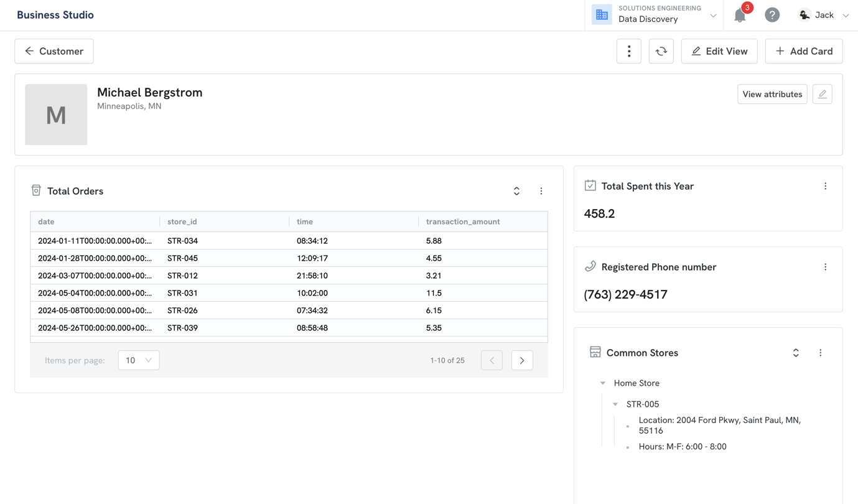Collapse the STR-005 tree node
Viewport: 858px width, 504px height.
(615, 404)
